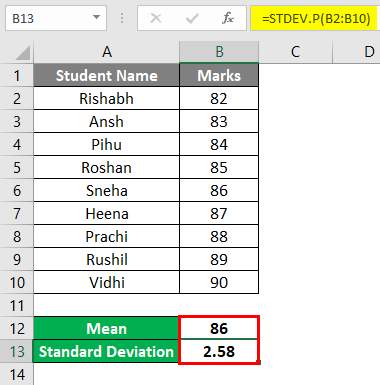
Task: Select the marks cell with 88
Action: click(x=219, y=237)
